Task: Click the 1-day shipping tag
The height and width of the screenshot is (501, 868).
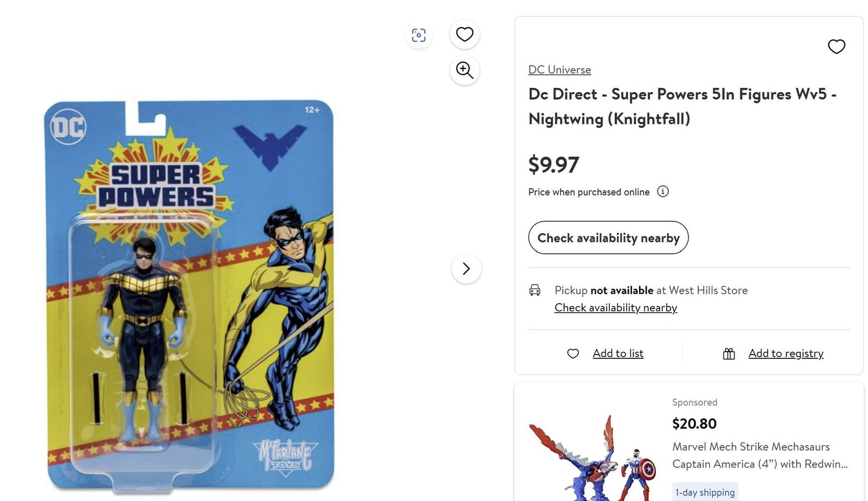Action: point(704,491)
